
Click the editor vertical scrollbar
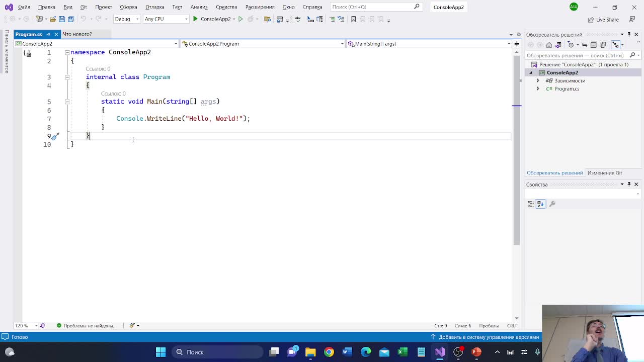tap(517, 151)
